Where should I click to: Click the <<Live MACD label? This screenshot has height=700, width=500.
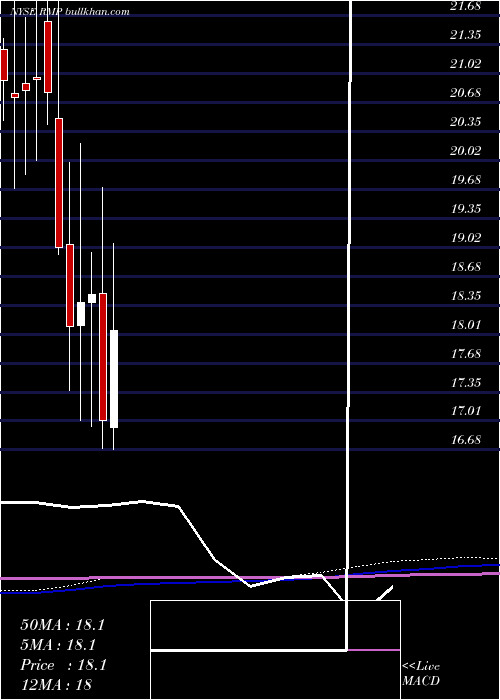421,674
